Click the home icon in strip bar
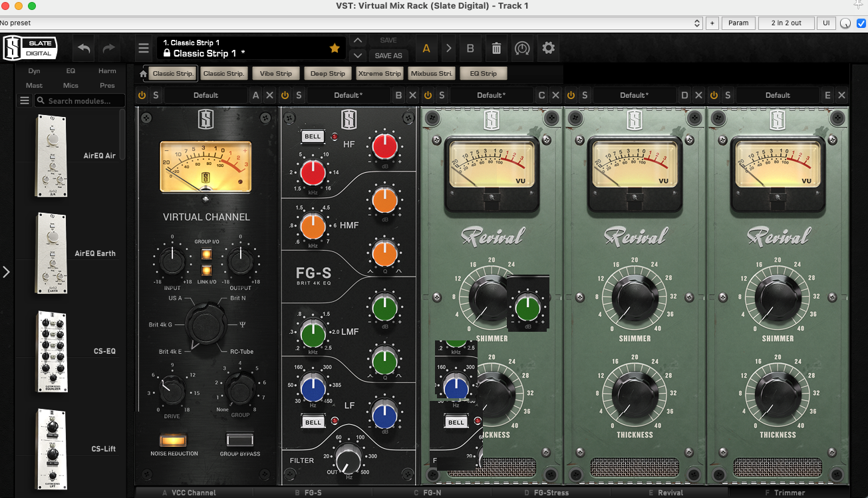868x498 pixels. point(142,74)
